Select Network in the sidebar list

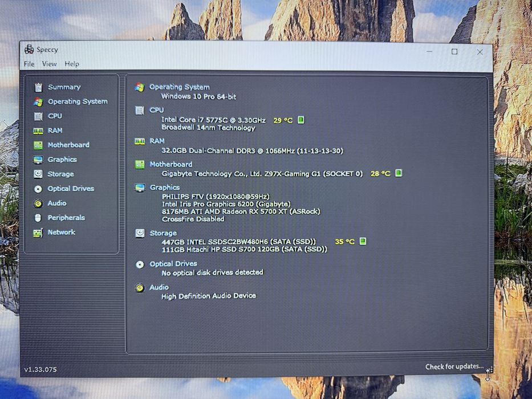(x=62, y=232)
